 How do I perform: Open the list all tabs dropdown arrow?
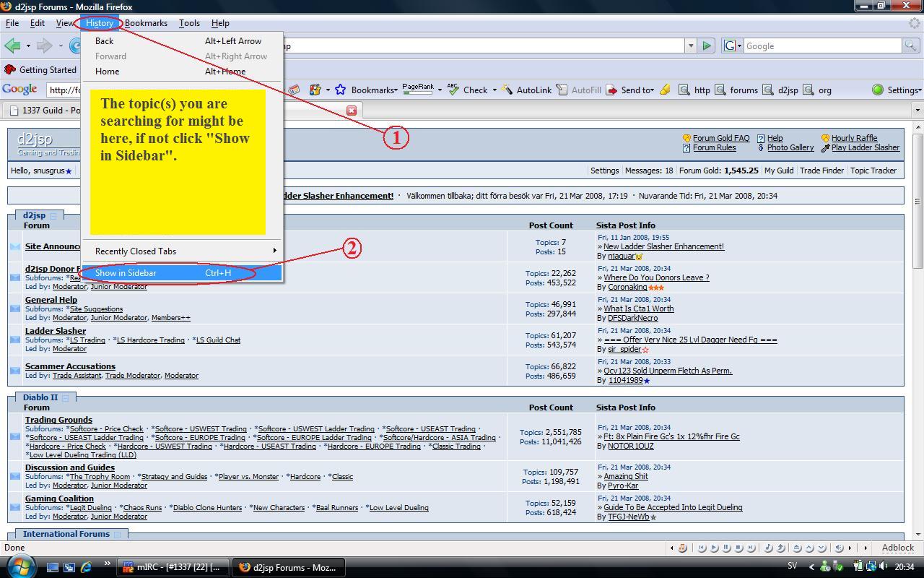pyautogui.click(x=918, y=111)
